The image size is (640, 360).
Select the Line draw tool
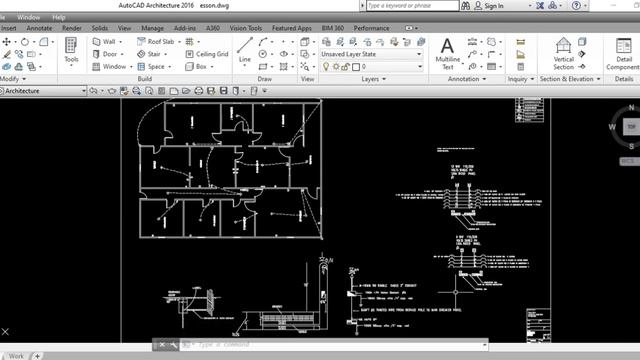click(x=244, y=50)
